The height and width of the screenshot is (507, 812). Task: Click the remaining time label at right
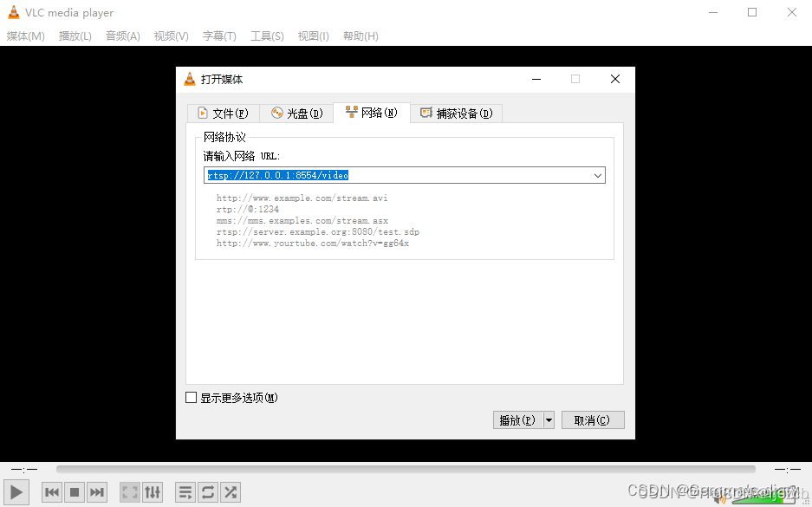787,469
